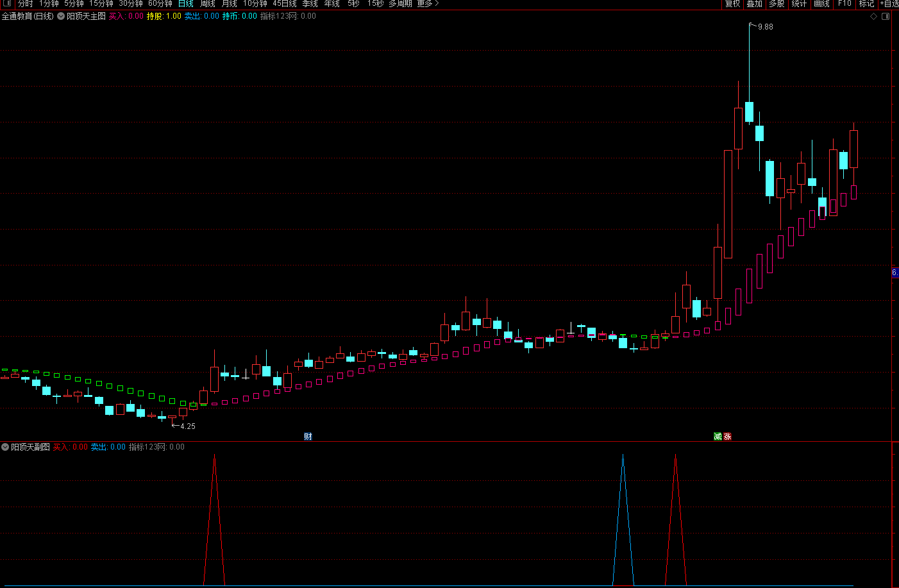The width and height of the screenshot is (899, 588).
Task: Click the 统计 statistics button
Action: [x=799, y=3]
